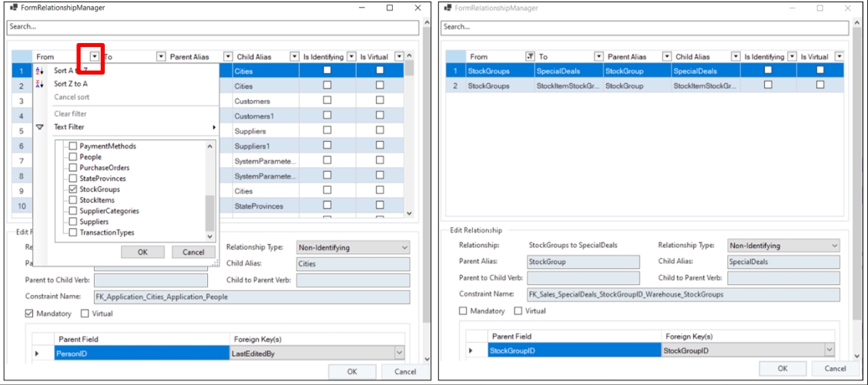
Task: Click OK in the filter popup
Action: 142,252
